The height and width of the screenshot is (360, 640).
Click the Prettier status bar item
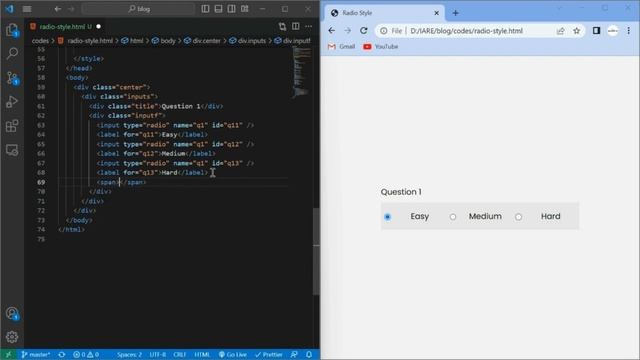(x=269, y=354)
